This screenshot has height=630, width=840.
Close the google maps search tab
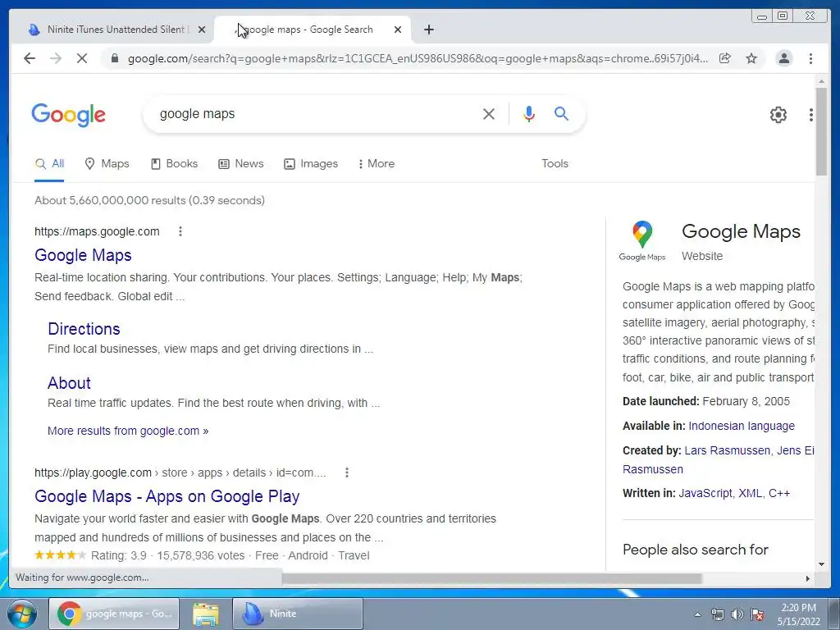[x=398, y=30]
